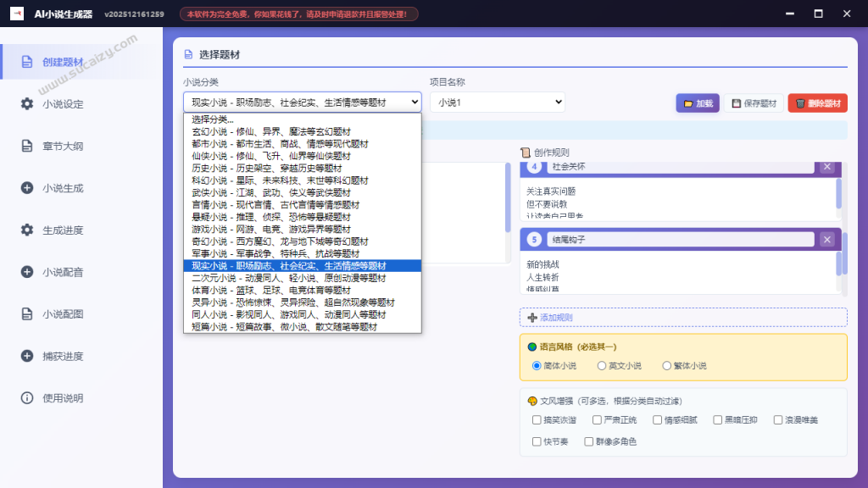
Task: Click the scrollbar in the 社会关怀 rule box
Action: (x=839, y=193)
